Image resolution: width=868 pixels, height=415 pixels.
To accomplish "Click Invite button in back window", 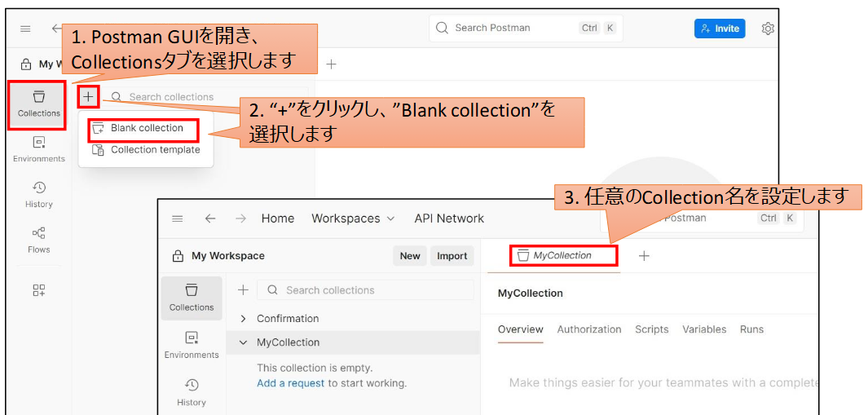I will (720, 29).
